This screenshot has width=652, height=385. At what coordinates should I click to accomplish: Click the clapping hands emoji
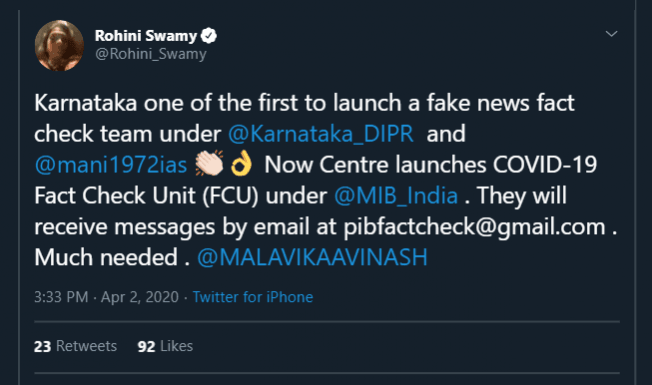(x=209, y=163)
